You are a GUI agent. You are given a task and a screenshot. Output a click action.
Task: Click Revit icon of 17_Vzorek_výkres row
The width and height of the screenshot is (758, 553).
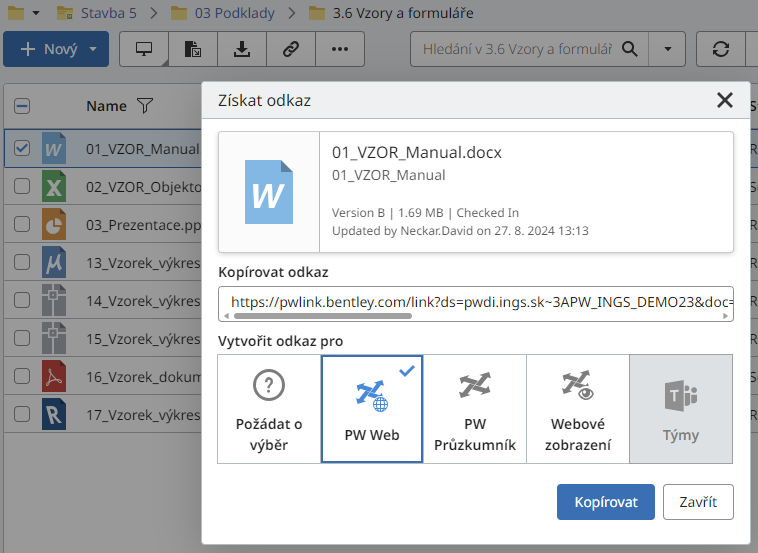pyautogui.click(x=54, y=414)
